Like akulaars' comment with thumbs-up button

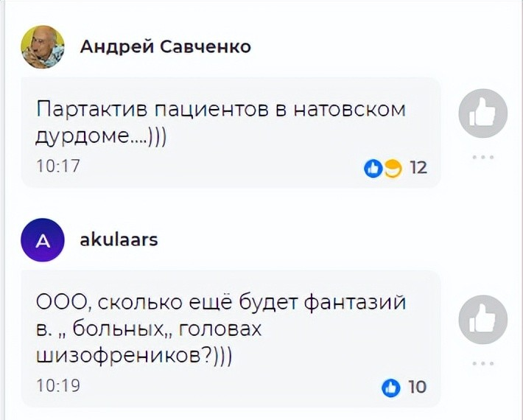coord(483,319)
